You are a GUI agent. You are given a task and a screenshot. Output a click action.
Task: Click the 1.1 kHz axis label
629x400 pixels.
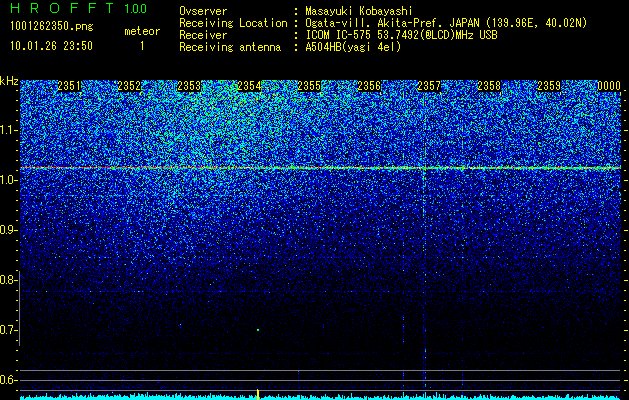tap(8, 130)
